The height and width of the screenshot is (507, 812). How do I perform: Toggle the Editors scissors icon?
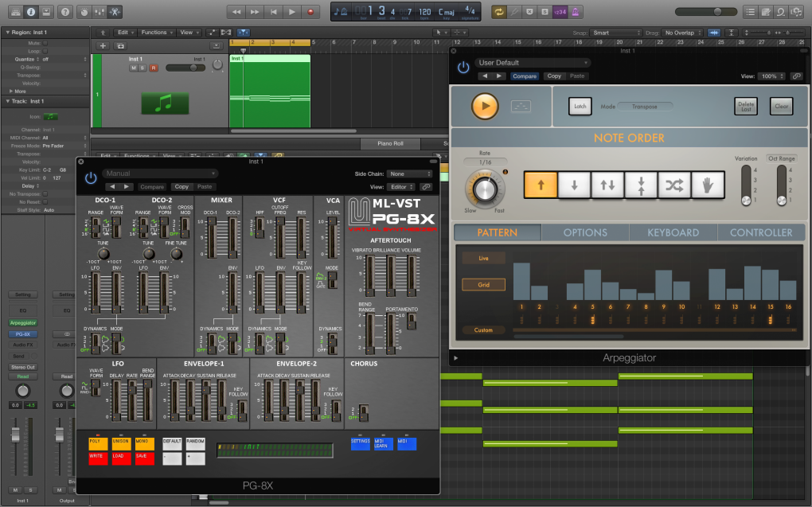click(x=115, y=11)
